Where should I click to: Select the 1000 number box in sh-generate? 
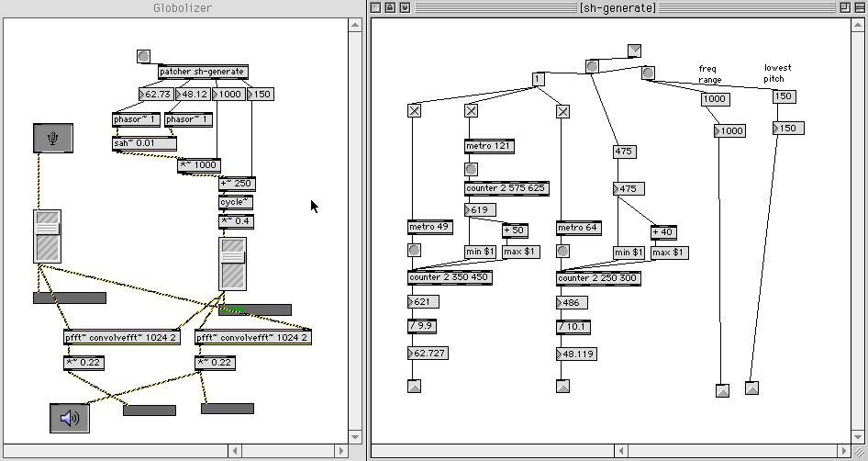pyautogui.click(x=729, y=130)
